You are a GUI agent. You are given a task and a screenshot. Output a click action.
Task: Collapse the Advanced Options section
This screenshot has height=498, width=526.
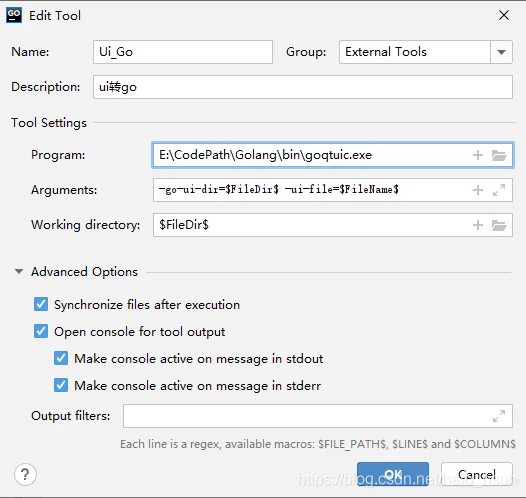pos(19,271)
